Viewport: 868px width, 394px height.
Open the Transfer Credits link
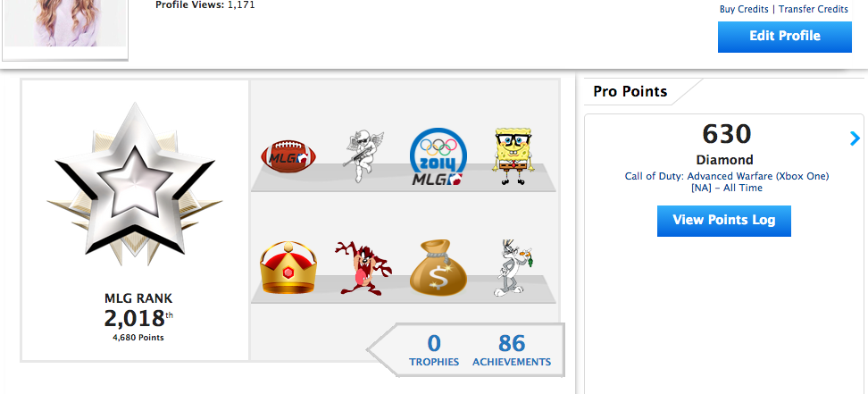[814, 9]
